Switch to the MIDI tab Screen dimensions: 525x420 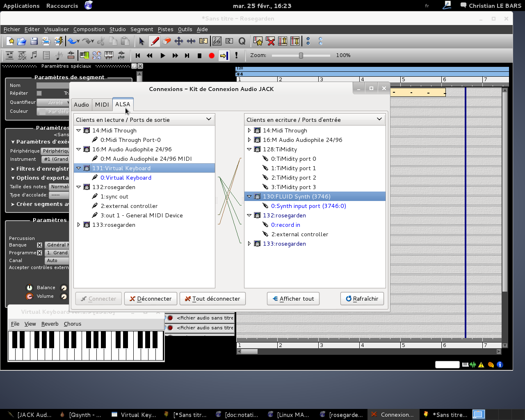[x=102, y=105]
